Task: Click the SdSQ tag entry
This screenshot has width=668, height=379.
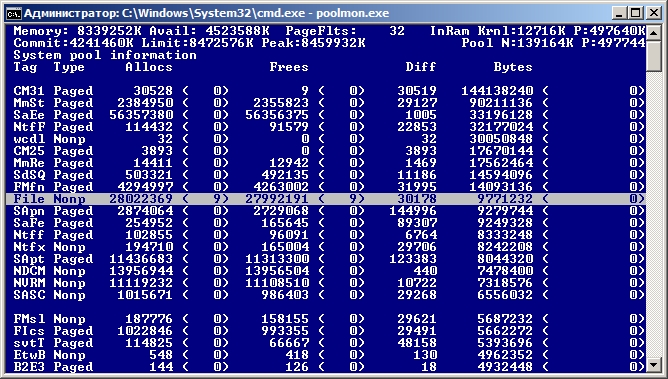Action: 29,175
